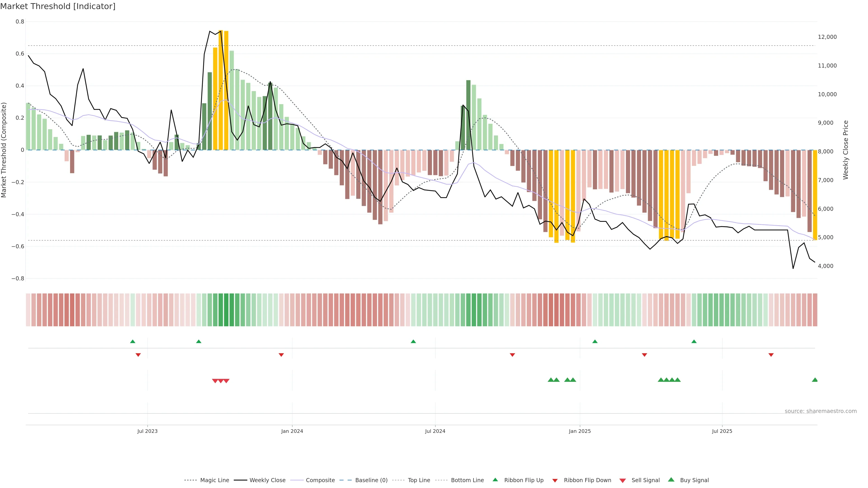Click the latest buy signal triangle at far right
This screenshot has height=488, width=868.
815,380
